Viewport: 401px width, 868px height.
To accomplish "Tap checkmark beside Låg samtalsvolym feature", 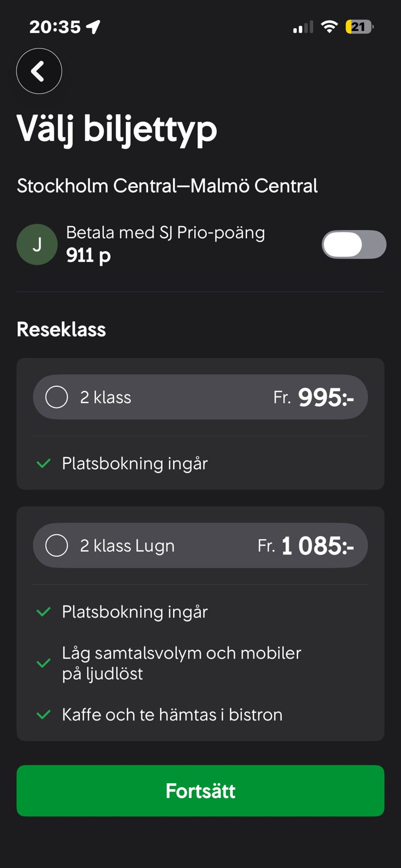I will [x=43, y=663].
